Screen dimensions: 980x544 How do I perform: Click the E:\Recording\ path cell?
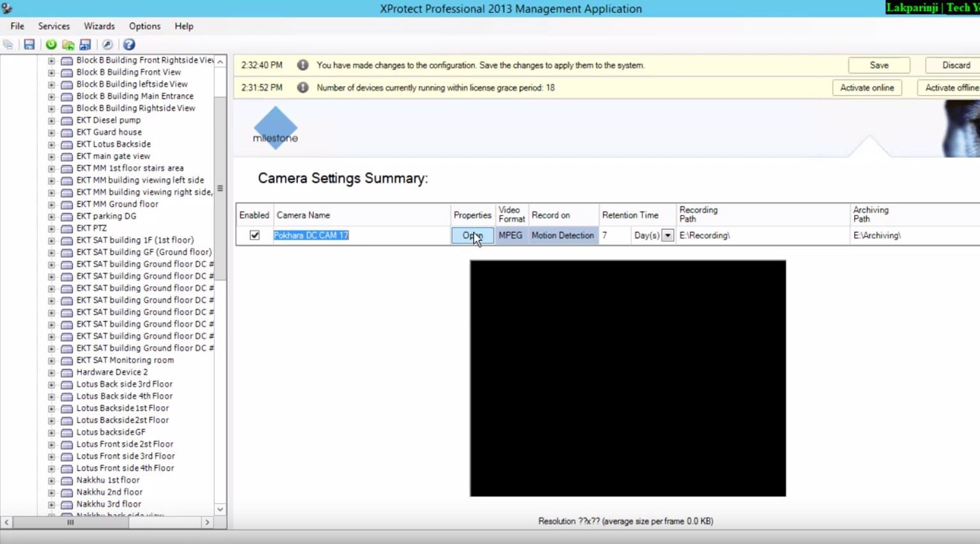coord(763,235)
